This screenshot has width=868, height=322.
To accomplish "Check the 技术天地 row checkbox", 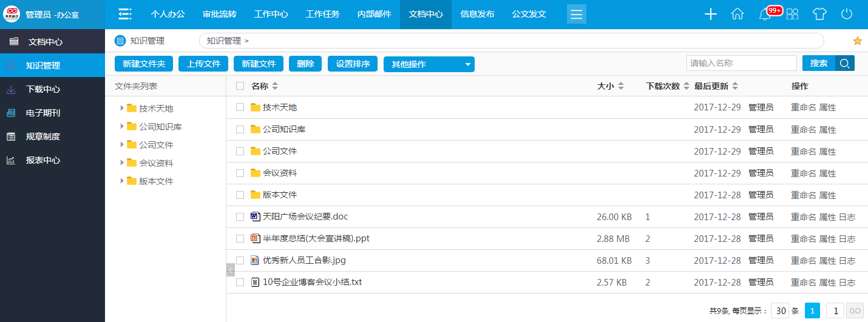I will click(240, 107).
